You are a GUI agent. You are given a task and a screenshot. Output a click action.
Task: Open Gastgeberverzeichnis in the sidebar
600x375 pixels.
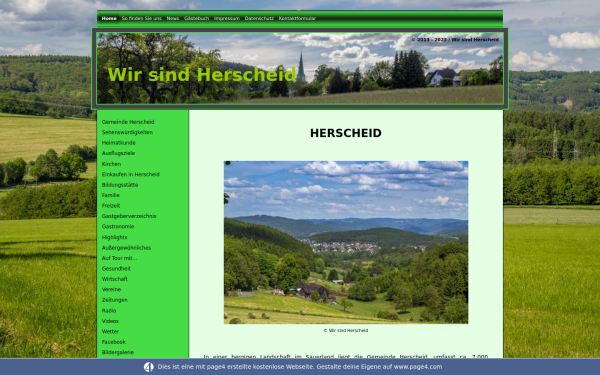point(129,216)
